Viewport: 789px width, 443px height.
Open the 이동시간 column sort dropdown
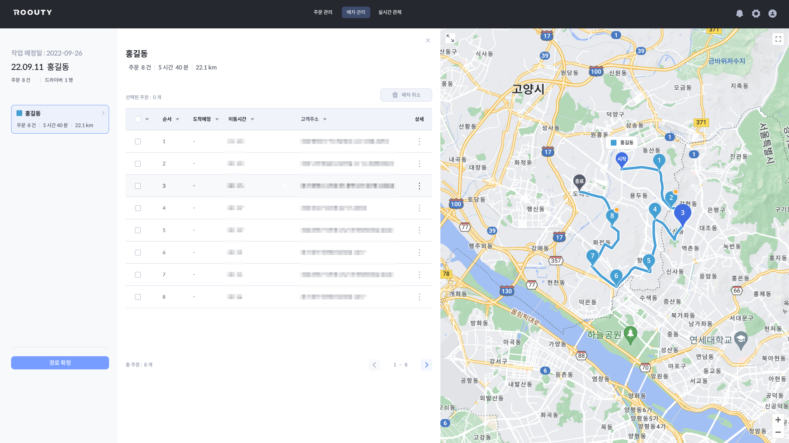pos(252,119)
